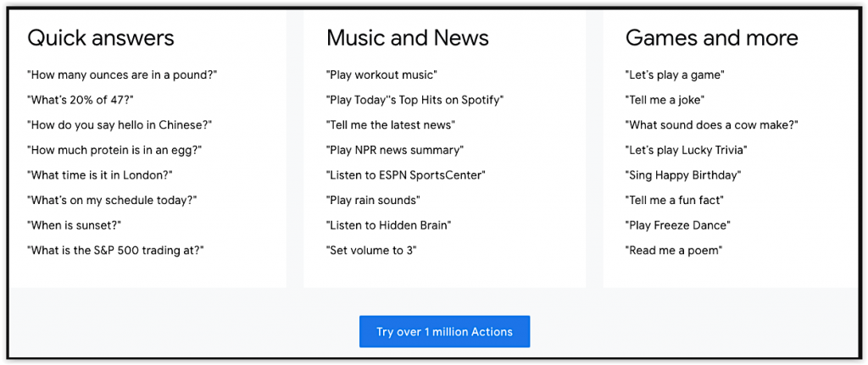Select "Play Today's Top Hits on Spotify"

point(415,100)
